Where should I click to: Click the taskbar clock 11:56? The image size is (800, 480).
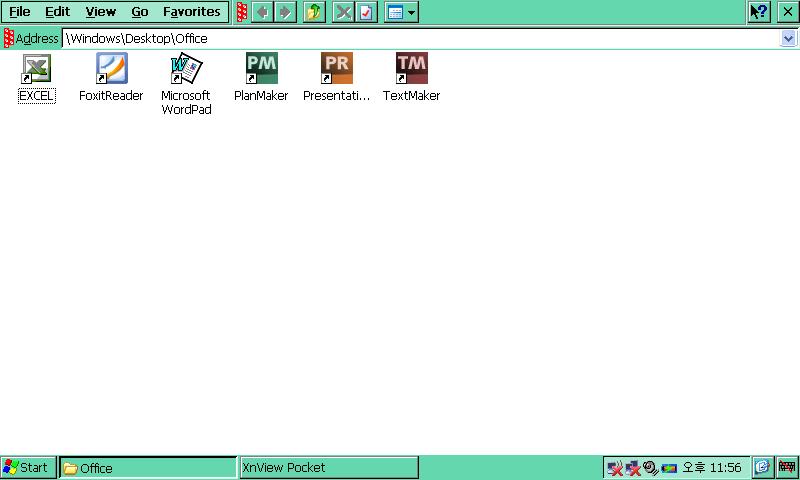pos(712,468)
